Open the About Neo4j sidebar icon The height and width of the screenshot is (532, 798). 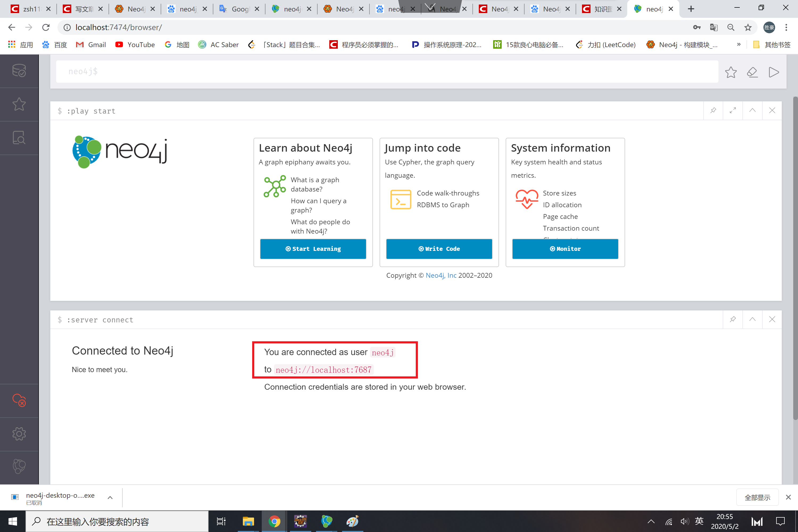19,466
